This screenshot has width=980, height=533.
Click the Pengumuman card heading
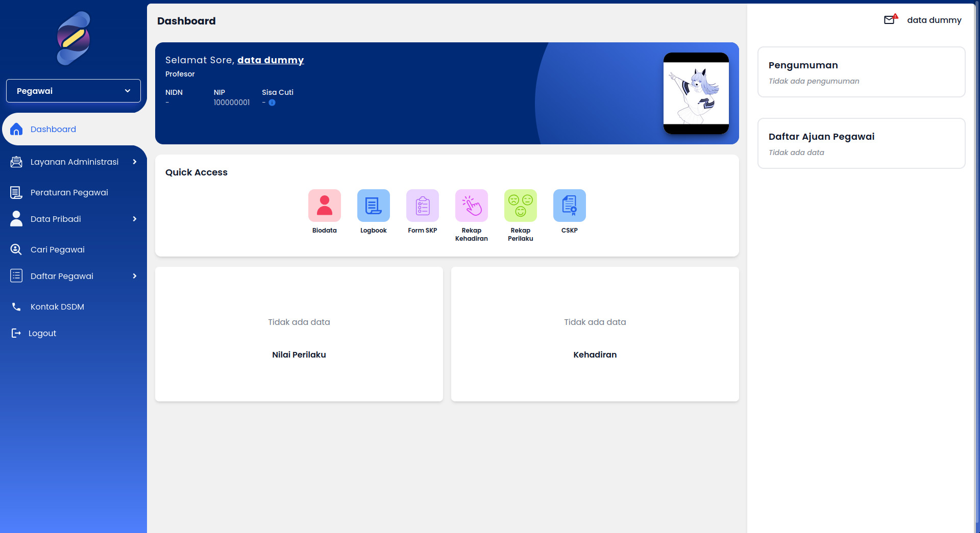pyautogui.click(x=803, y=65)
